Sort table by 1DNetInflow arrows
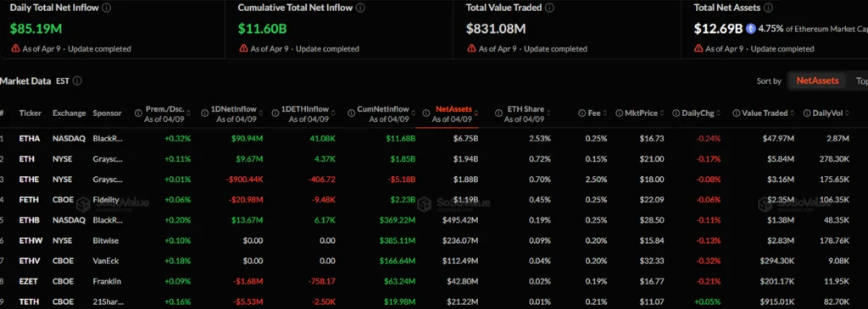This screenshot has width=868, height=309. pos(260,113)
